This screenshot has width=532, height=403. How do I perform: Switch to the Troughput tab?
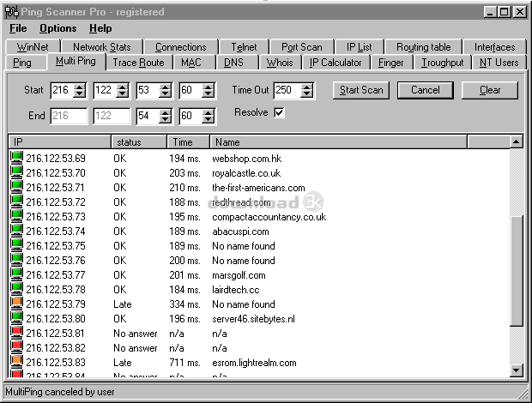pyautogui.click(x=442, y=63)
